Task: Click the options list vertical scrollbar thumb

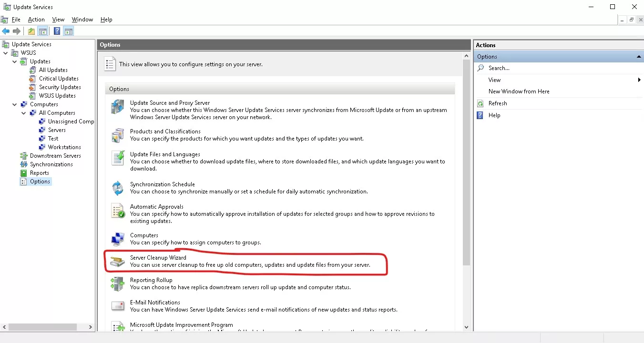Action: pos(466,162)
